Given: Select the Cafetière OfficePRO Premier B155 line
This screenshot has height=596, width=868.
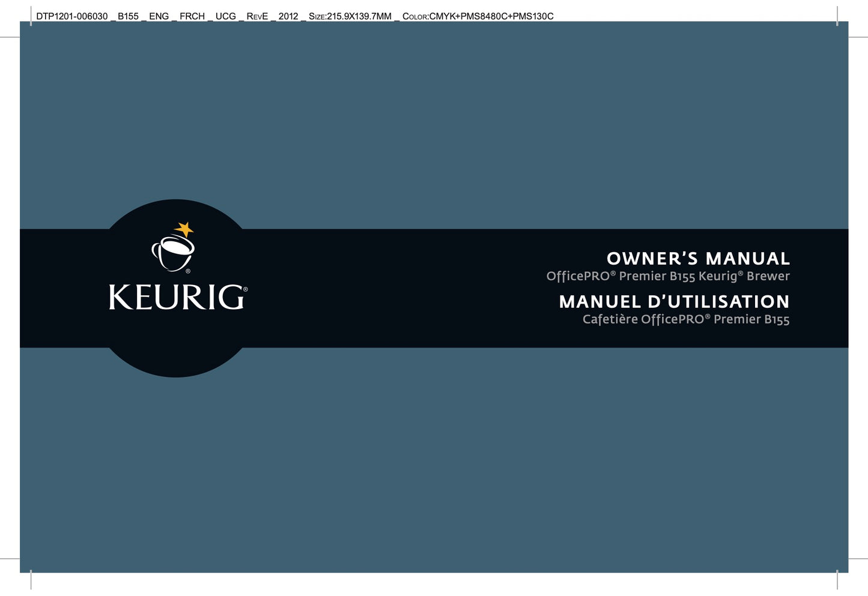Looking at the screenshot, I should (685, 319).
